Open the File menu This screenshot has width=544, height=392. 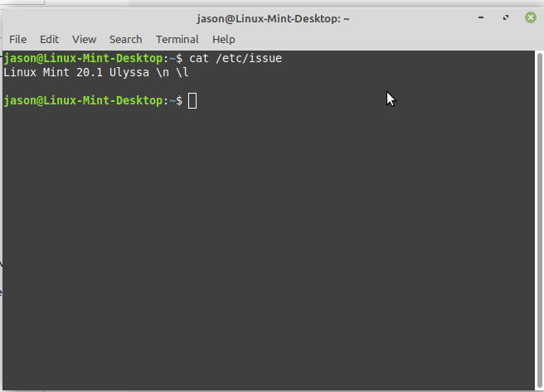point(17,39)
